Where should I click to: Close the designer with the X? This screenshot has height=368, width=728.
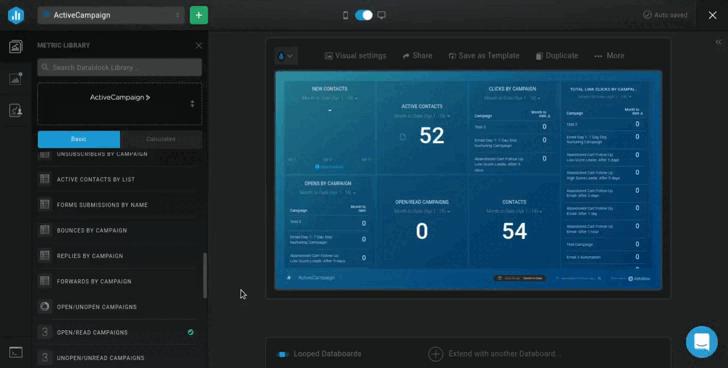pyautogui.click(x=713, y=15)
